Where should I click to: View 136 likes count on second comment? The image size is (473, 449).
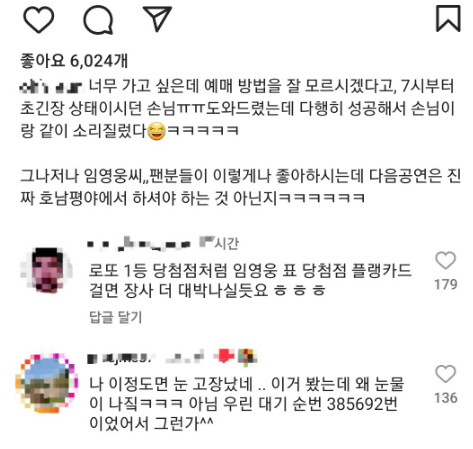click(445, 398)
